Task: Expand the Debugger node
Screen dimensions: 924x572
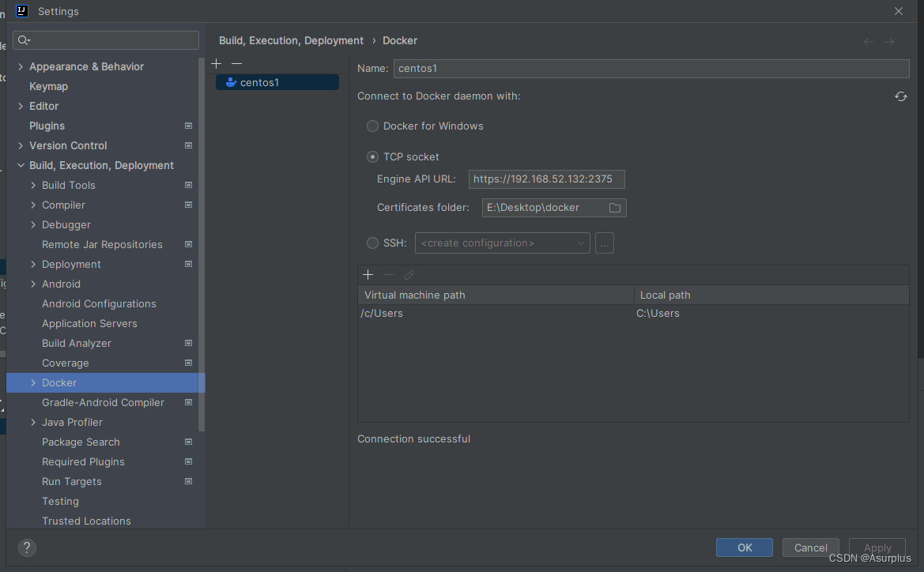Action: (x=33, y=224)
